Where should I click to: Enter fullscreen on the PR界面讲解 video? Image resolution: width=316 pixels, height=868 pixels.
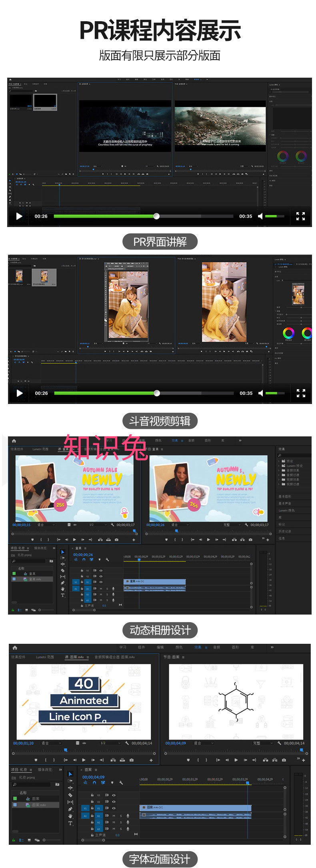[x=300, y=216]
